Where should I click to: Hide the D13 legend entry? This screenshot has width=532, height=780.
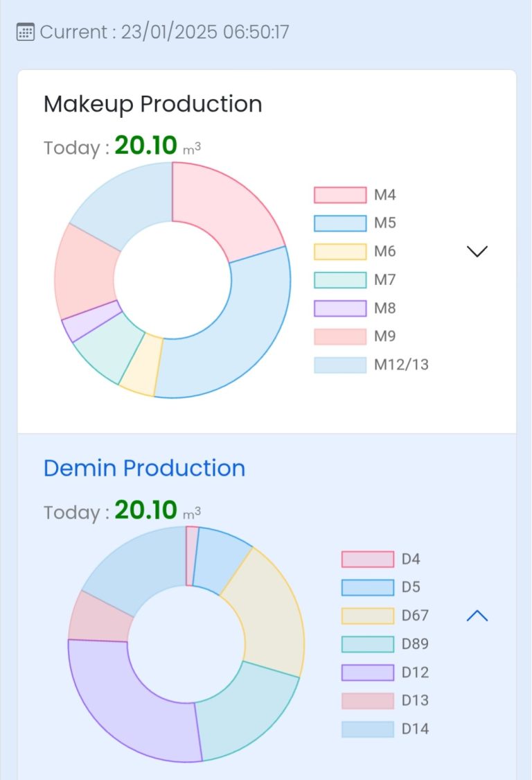pyautogui.click(x=367, y=700)
